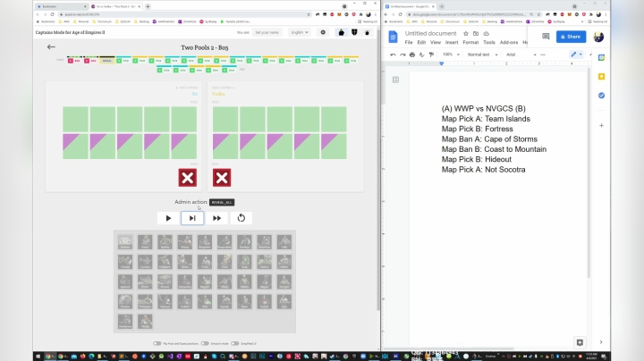Screen dimensions: 644x361
Task: Open the Google Docs home icon
Action: pos(393,37)
